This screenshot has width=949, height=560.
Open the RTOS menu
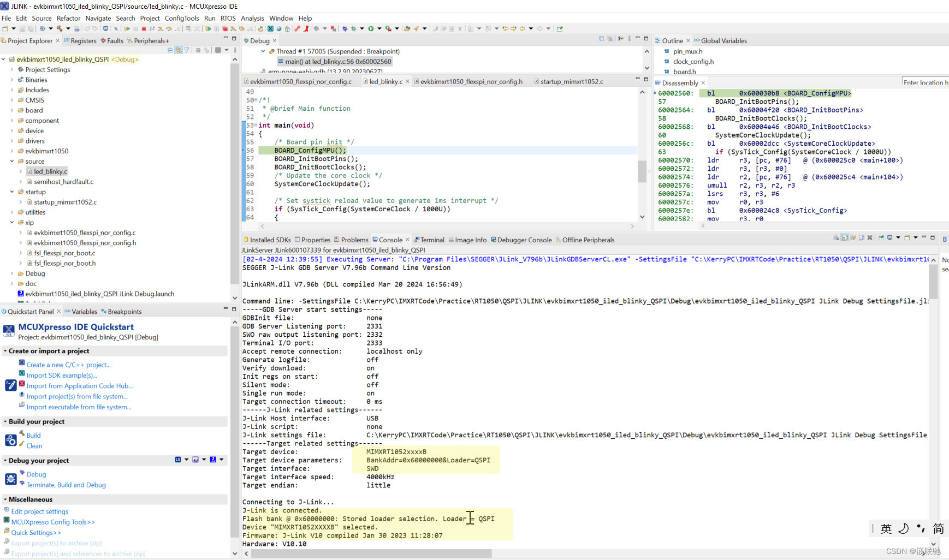click(228, 18)
